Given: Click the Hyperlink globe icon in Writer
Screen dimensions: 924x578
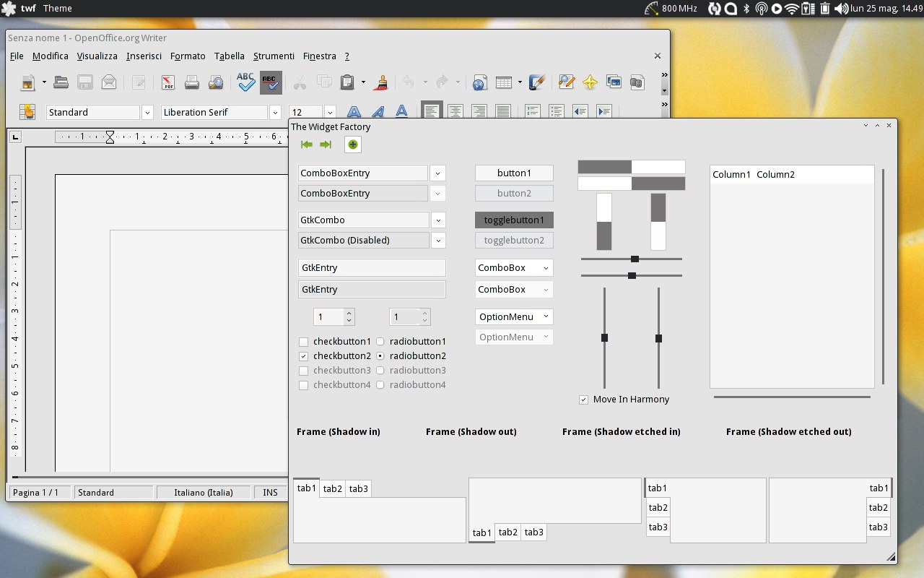Looking at the screenshot, I should 479,82.
